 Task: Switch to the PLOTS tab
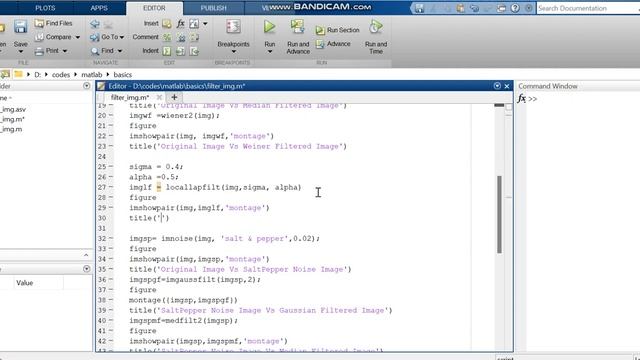[x=45, y=8]
